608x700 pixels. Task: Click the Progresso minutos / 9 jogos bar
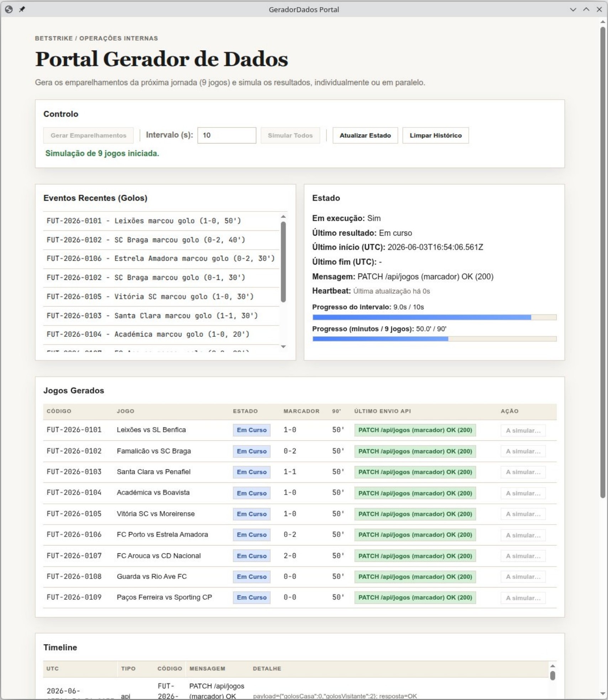tap(434, 339)
